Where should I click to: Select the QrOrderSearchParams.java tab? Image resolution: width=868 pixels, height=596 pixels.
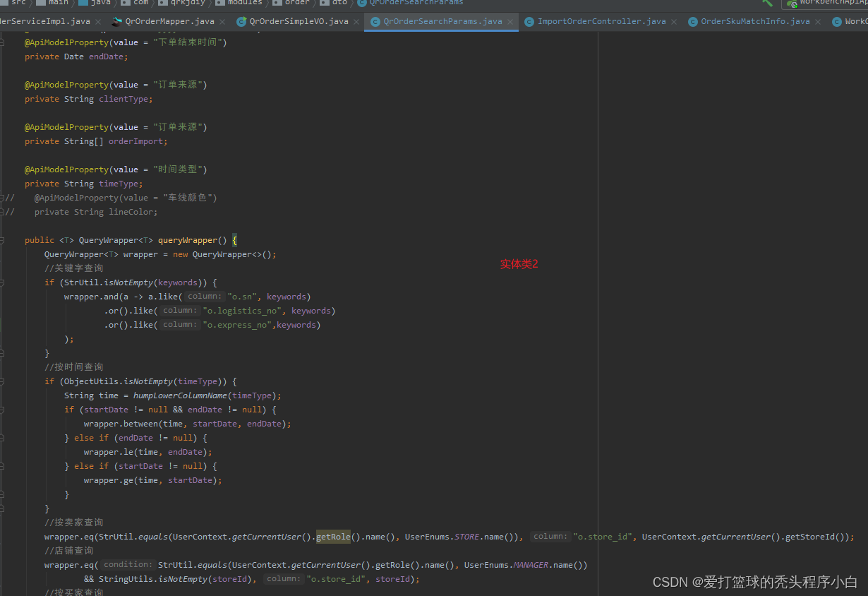pyautogui.click(x=442, y=21)
